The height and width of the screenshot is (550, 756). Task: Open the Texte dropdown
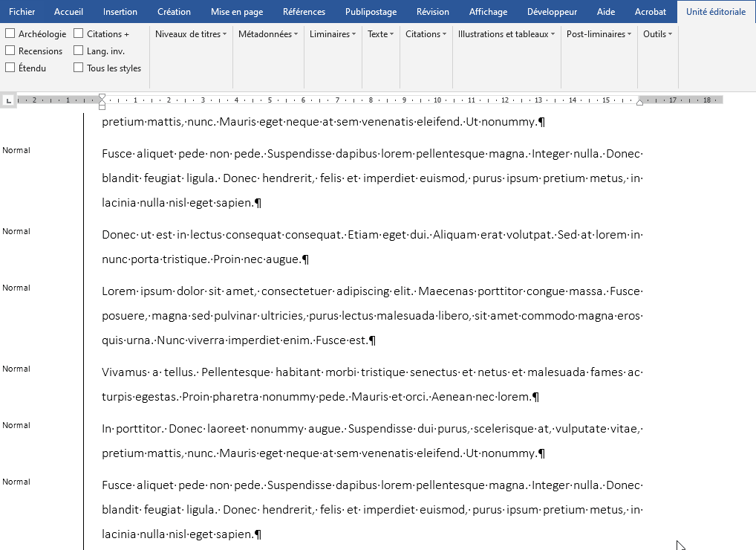coord(380,33)
